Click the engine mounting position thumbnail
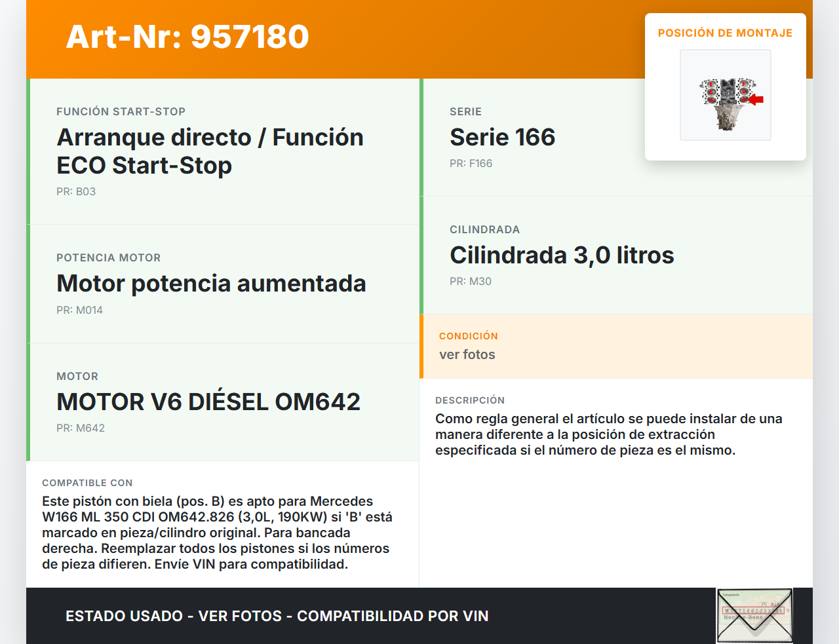 pyautogui.click(x=725, y=95)
